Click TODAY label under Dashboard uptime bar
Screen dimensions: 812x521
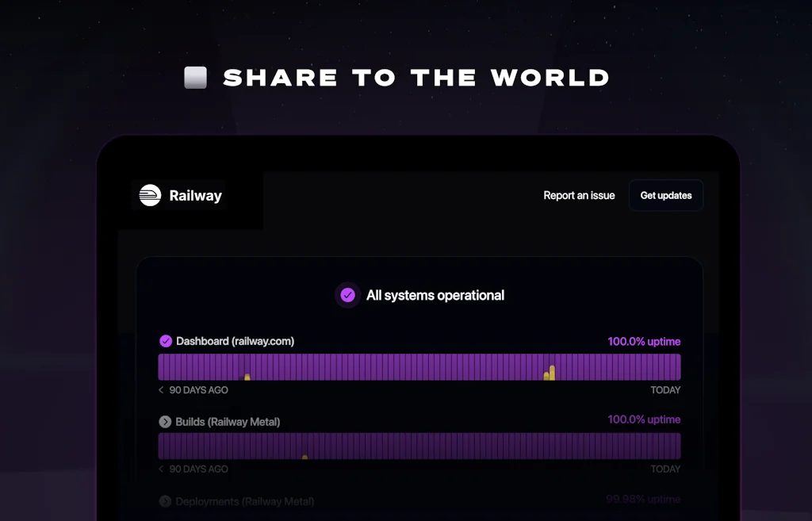click(x=665, y=390)
